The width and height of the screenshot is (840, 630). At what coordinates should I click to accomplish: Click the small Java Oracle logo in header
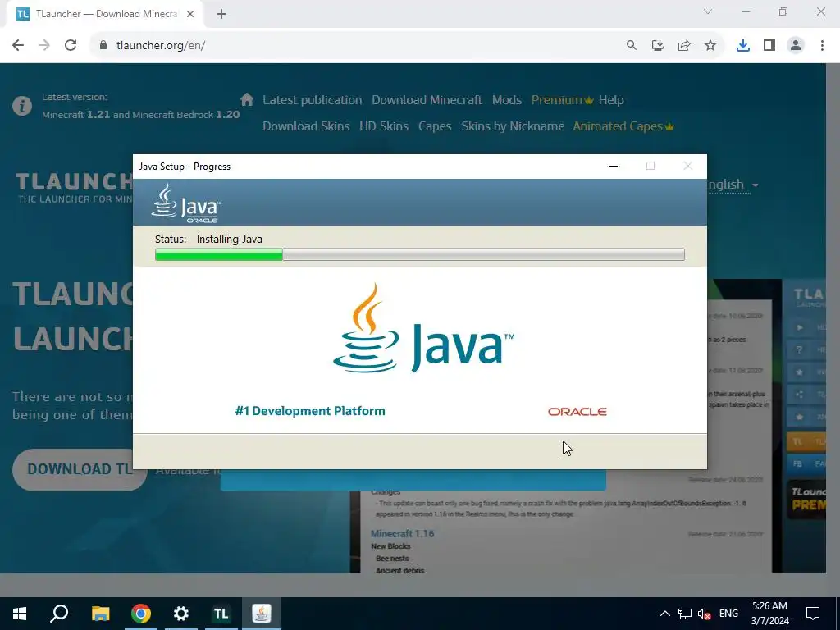pos(186,203)
